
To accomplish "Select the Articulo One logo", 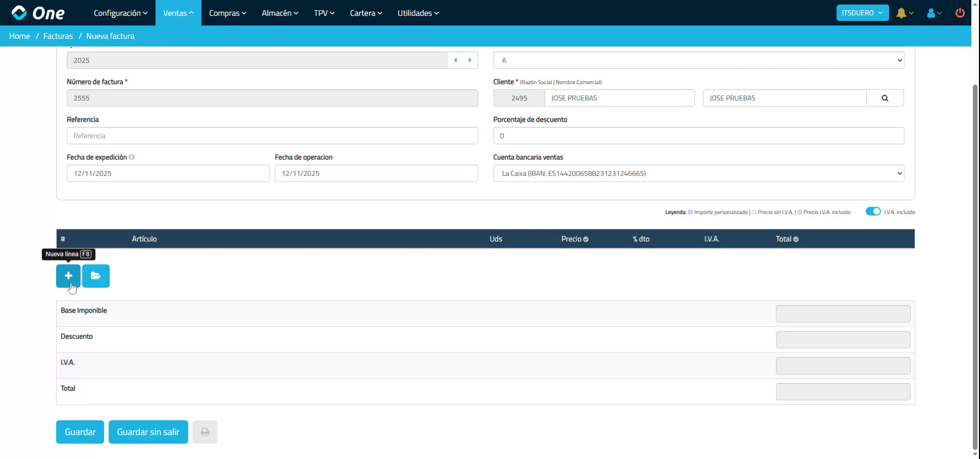I will click(x=38, y=13).
